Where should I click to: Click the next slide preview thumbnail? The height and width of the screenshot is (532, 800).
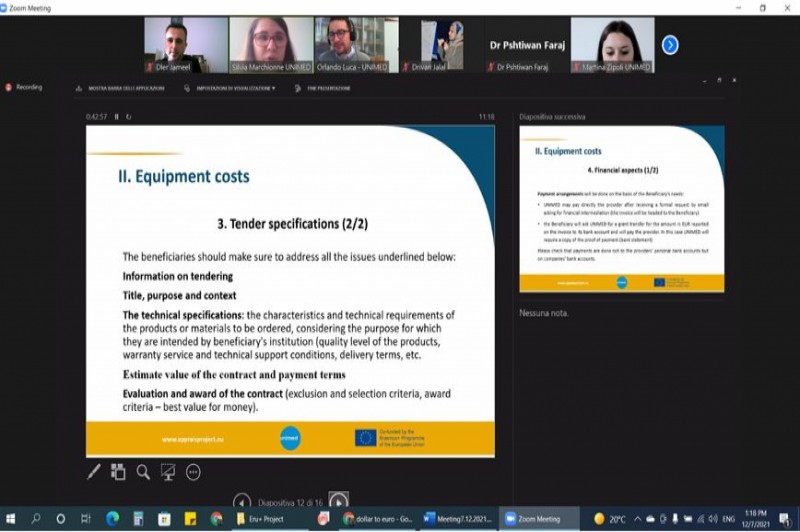[x=621, y=209]
